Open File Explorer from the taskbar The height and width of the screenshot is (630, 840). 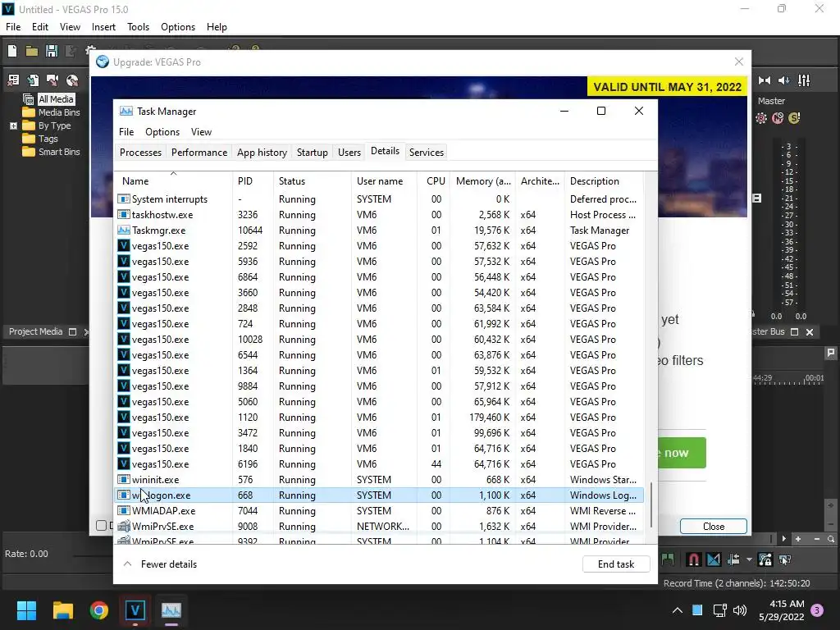click(62, 610)
